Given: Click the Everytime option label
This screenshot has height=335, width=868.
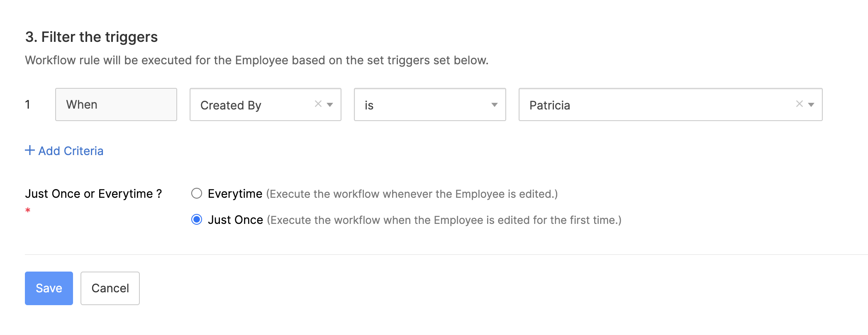Looking at the screenshot, I should coord(235,193).
